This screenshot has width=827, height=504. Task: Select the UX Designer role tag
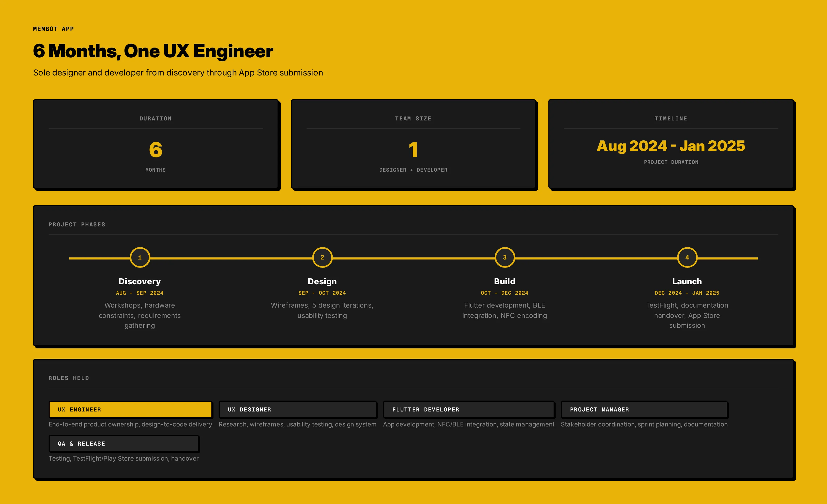point(297,409)
